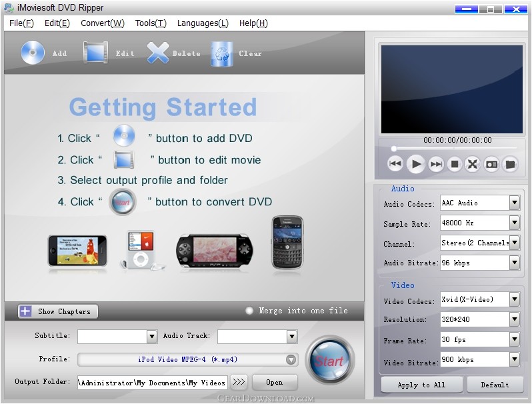
Task: Open the Languages menu
Action: (203, 23)
